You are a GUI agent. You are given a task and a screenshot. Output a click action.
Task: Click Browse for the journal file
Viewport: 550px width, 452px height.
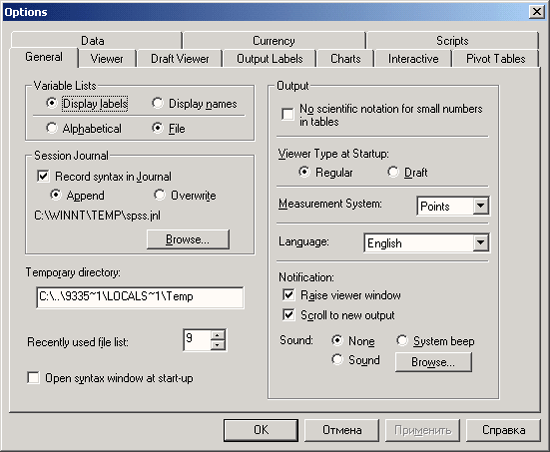[188, 240]
